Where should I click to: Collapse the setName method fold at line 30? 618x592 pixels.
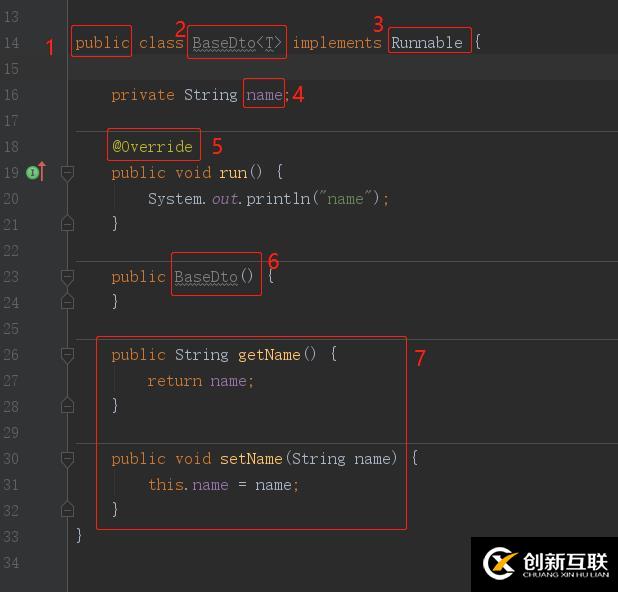tap(67, 459)
